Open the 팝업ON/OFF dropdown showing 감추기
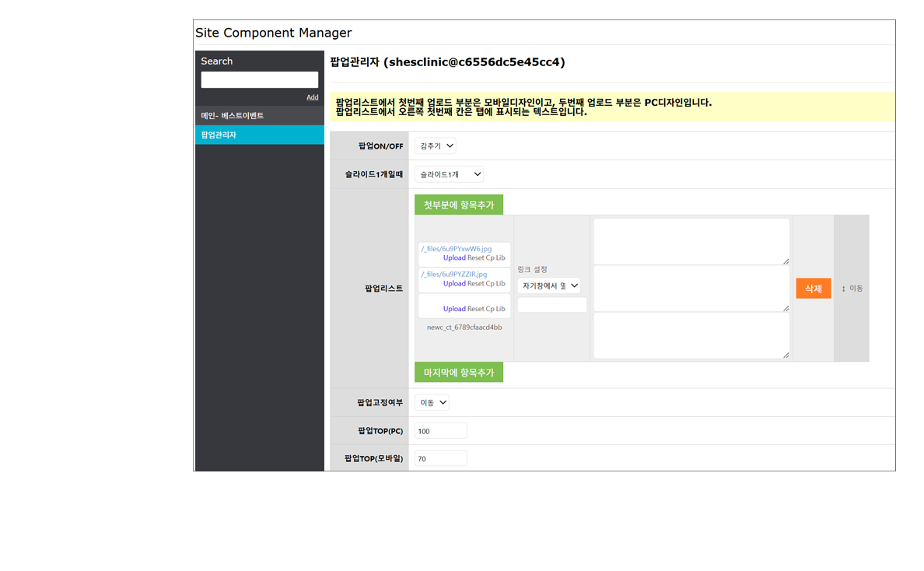 click(436, 145)
